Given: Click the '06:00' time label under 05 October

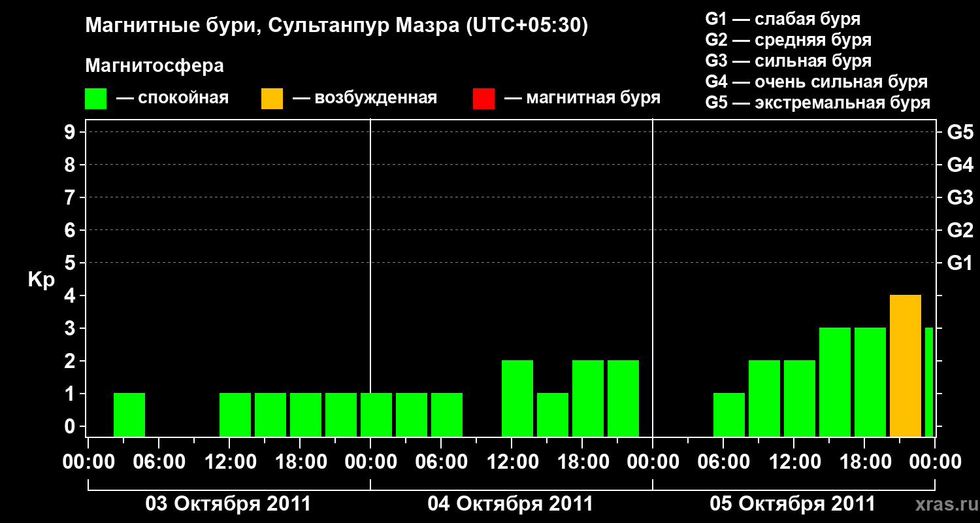Looking at the screenshot, I should click(x=723, y=462).
